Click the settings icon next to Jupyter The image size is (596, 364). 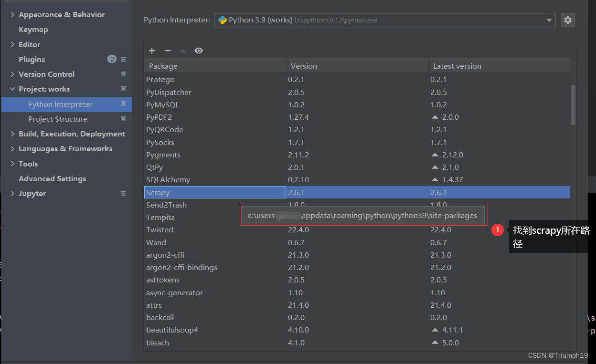(123, 193)
